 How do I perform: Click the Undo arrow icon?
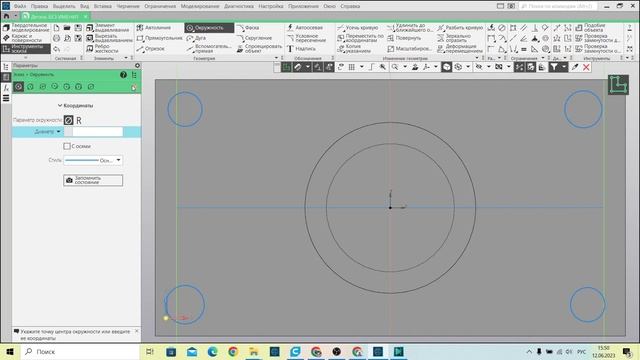pyautogui.click(x=56, y=49)
